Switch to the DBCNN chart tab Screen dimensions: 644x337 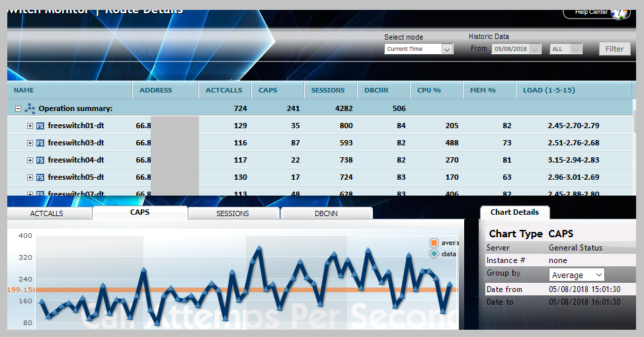(327, 213)
